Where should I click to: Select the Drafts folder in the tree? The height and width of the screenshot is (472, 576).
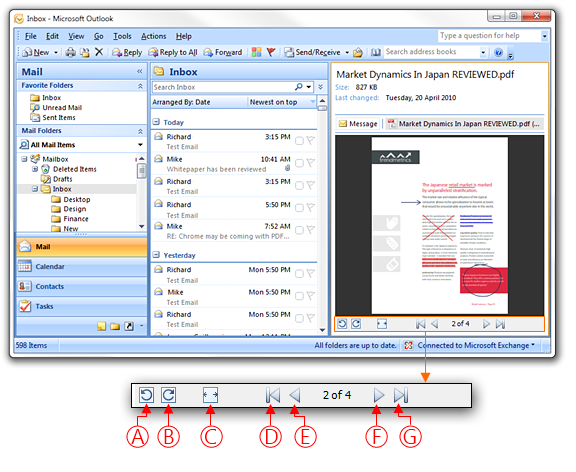click(57, 179)
